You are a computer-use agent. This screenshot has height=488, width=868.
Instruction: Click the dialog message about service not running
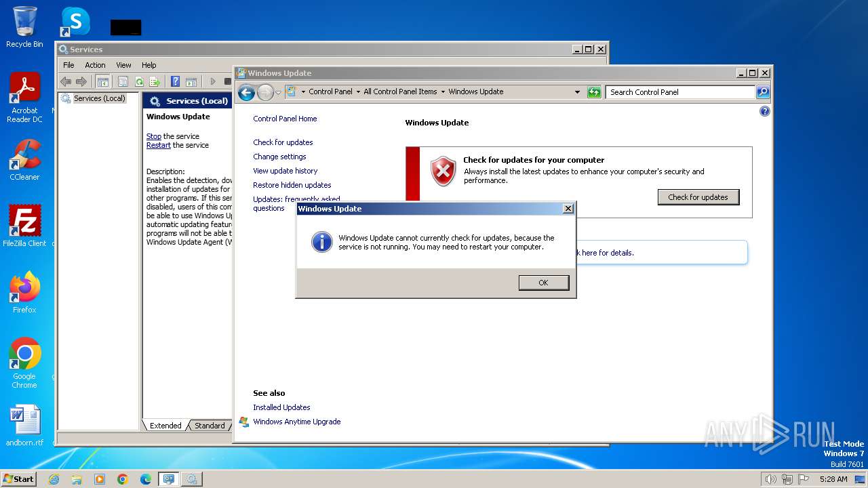coord(446,242)
